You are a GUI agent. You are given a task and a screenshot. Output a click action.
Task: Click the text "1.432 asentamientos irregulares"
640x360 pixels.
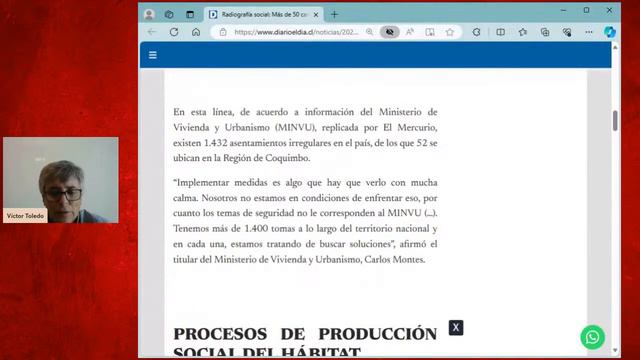pos(268,143)
